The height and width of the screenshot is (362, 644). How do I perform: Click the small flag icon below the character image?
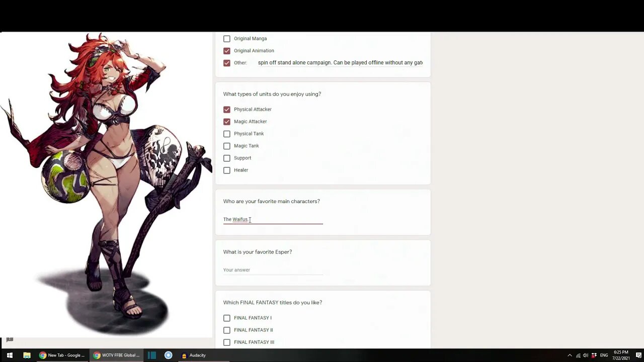[10, 340]
